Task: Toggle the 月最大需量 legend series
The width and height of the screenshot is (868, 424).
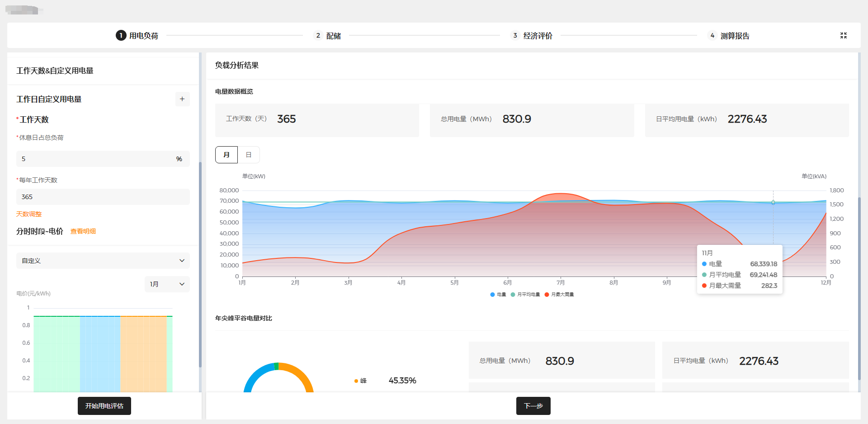Action: pos(559,295)
